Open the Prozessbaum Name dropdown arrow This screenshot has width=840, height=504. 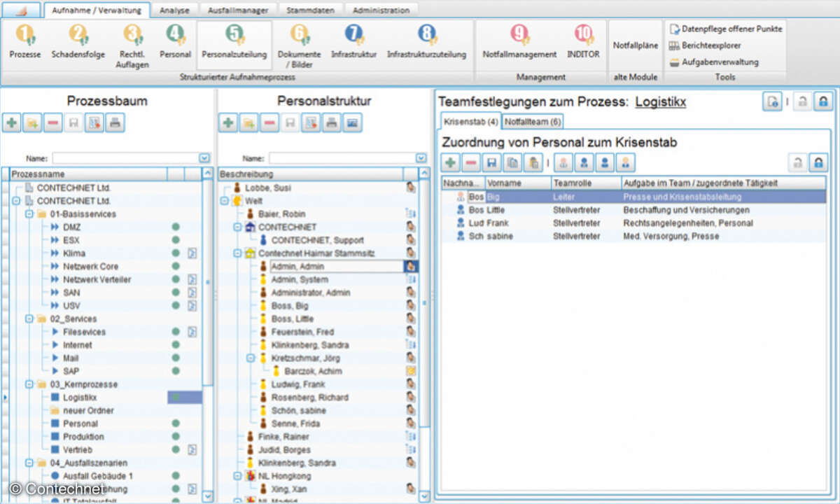point(204,159)
